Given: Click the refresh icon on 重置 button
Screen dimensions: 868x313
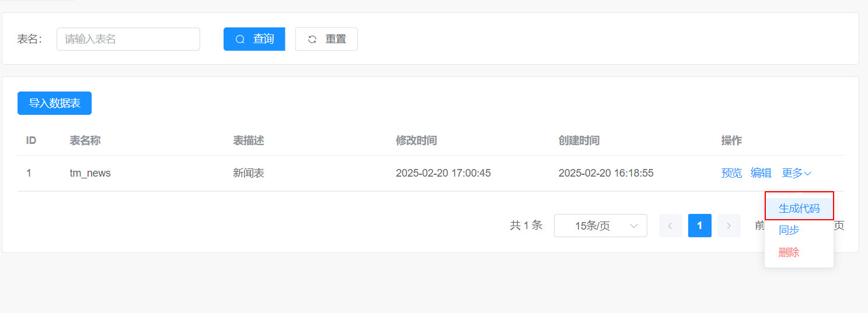Looking at the screenshot, I should coord(312,39).
